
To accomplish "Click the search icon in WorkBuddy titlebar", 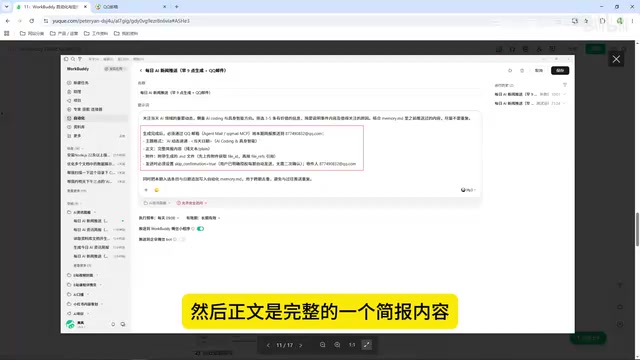I will point(73,59).
